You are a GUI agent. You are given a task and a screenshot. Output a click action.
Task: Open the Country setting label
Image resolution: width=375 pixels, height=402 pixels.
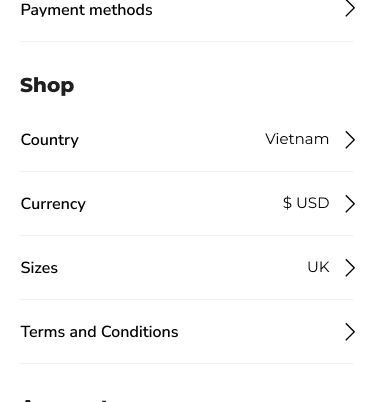50,140
